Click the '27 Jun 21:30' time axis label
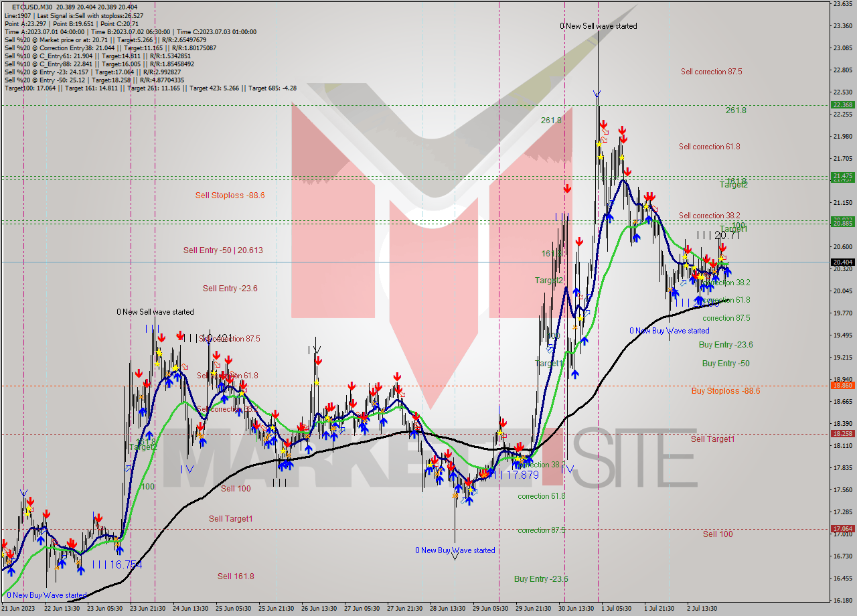 point(406,609)
